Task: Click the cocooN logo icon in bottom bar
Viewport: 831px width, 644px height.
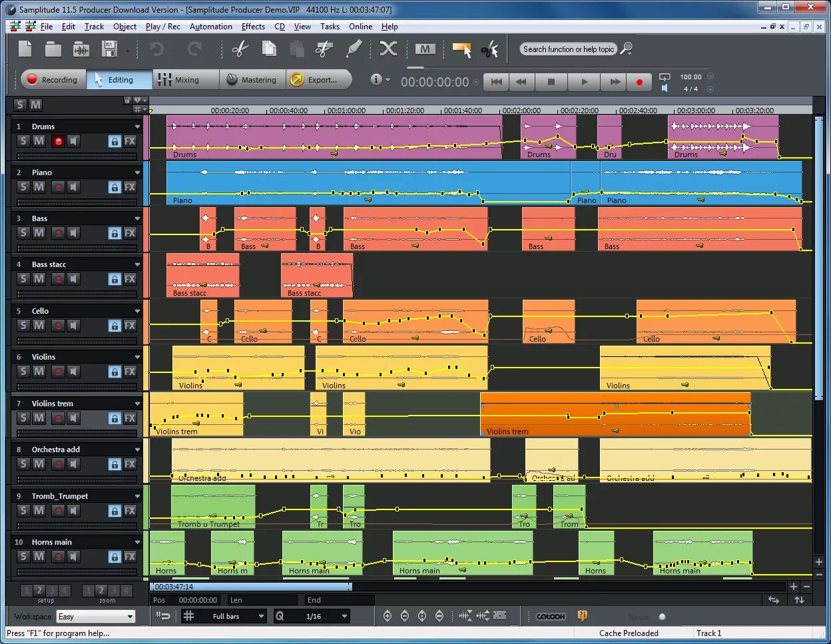Action: click(551, 617)
